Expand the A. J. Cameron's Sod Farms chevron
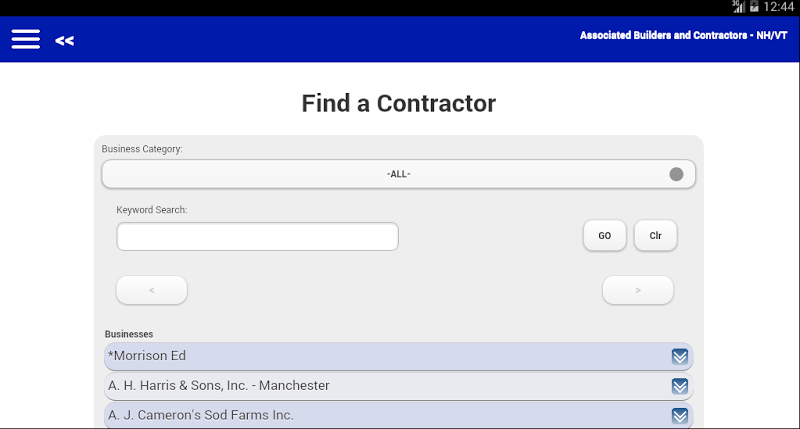 pos(680,416)
